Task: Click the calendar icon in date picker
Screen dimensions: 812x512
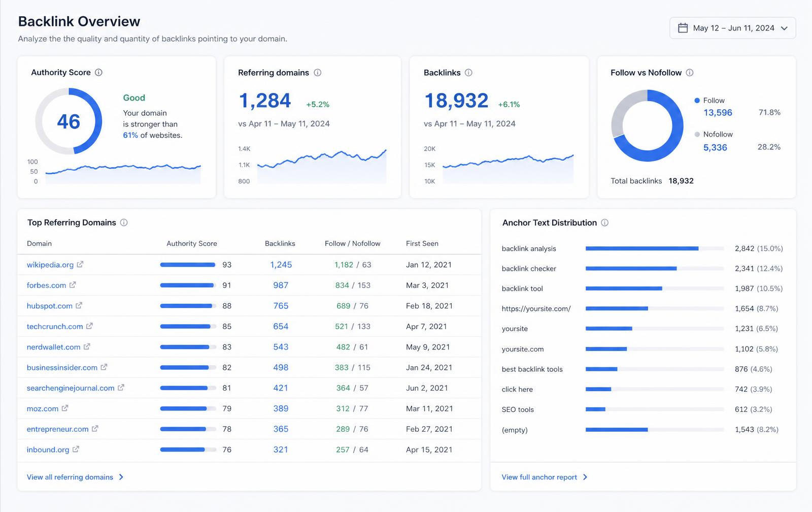Action: (683, 28)
